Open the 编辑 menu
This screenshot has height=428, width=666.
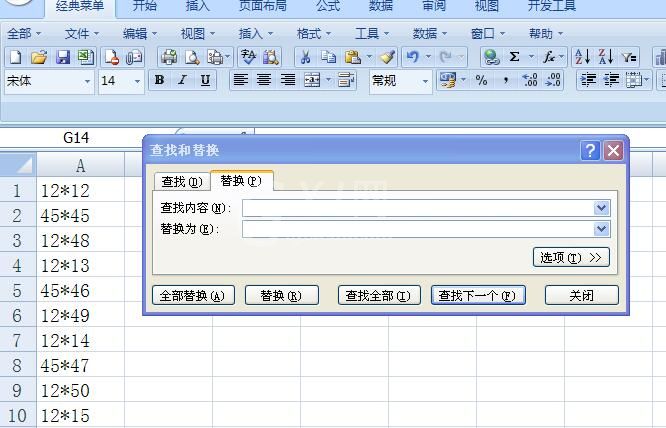(x=140, y=33)
